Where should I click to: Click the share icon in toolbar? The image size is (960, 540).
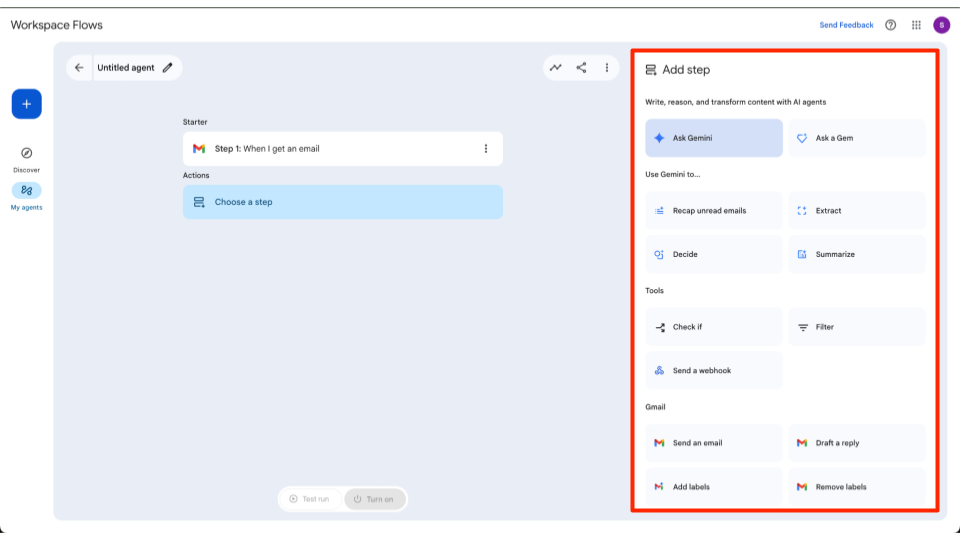pos(581,68)
